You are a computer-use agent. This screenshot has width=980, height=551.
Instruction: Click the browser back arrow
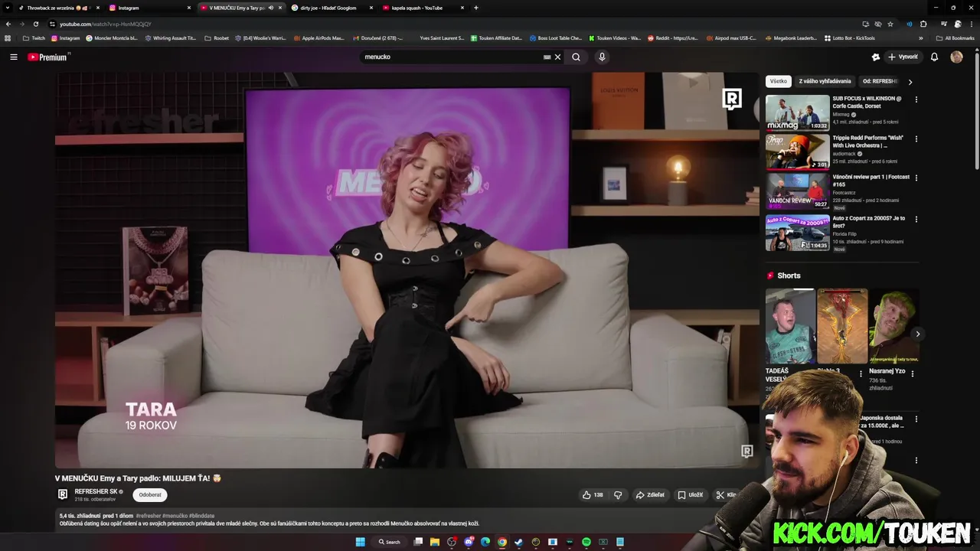8,24
